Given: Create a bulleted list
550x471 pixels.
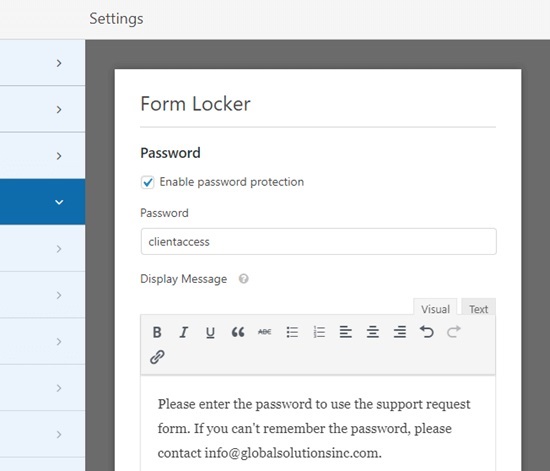Looking at the screenshot, I should tap(292, 332).
